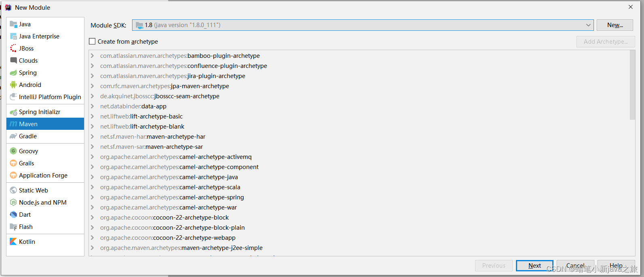Open the Module SDK dropdown
This screenshot has width=644, height=277.
coord(363,25)
